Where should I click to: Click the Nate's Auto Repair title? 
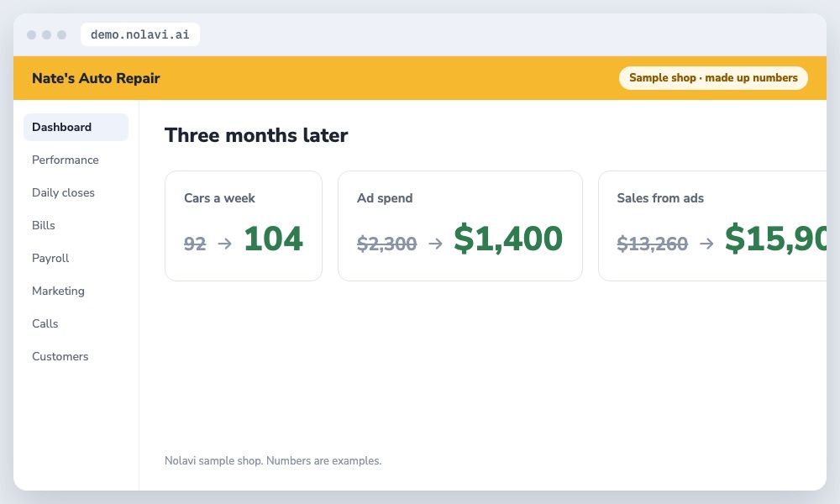tap(96, 78)
